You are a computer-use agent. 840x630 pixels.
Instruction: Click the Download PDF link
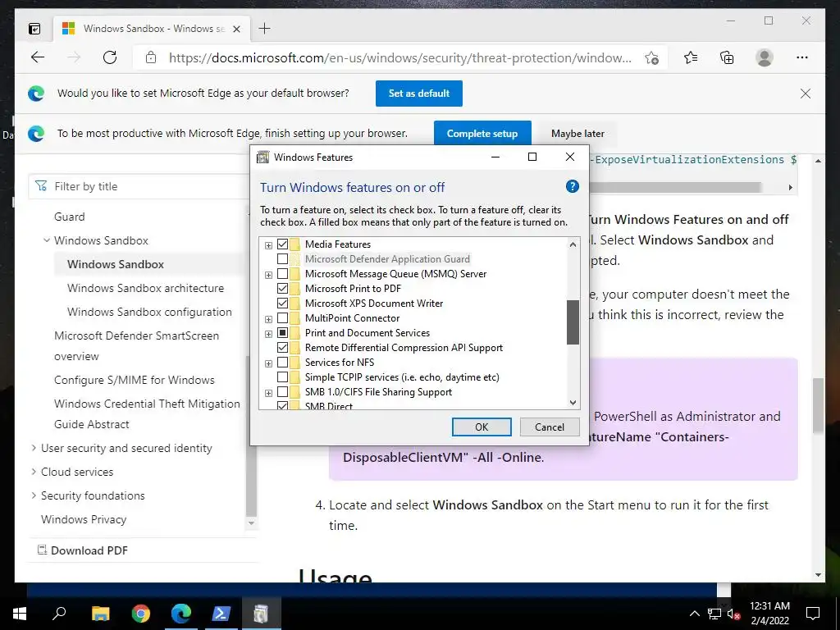coord(89,550)
